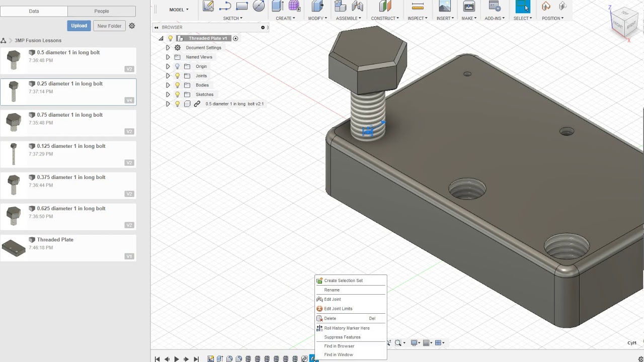Toggle visibility of 0.5 diameter bolt component
Viewport: 644px width, 362px height.
tap(177, 104)
